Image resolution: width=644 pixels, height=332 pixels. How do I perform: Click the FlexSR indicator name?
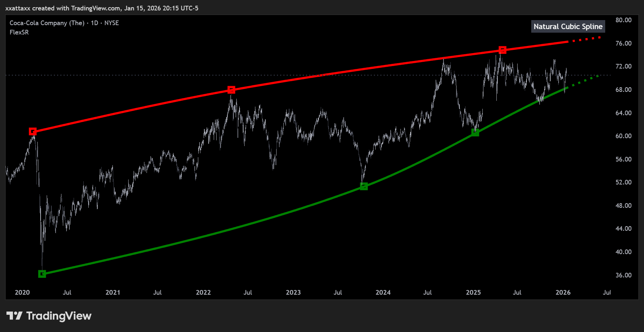19,32
